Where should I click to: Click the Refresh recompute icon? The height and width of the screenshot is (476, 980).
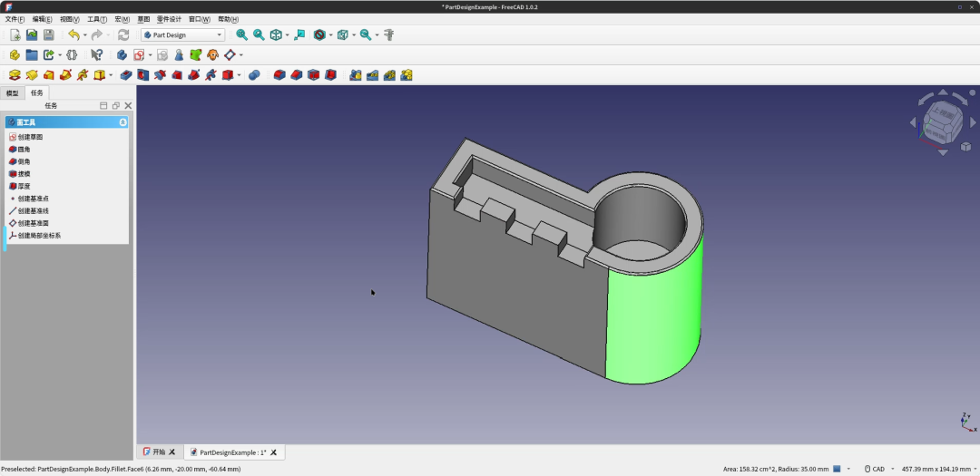coord(123,34)
